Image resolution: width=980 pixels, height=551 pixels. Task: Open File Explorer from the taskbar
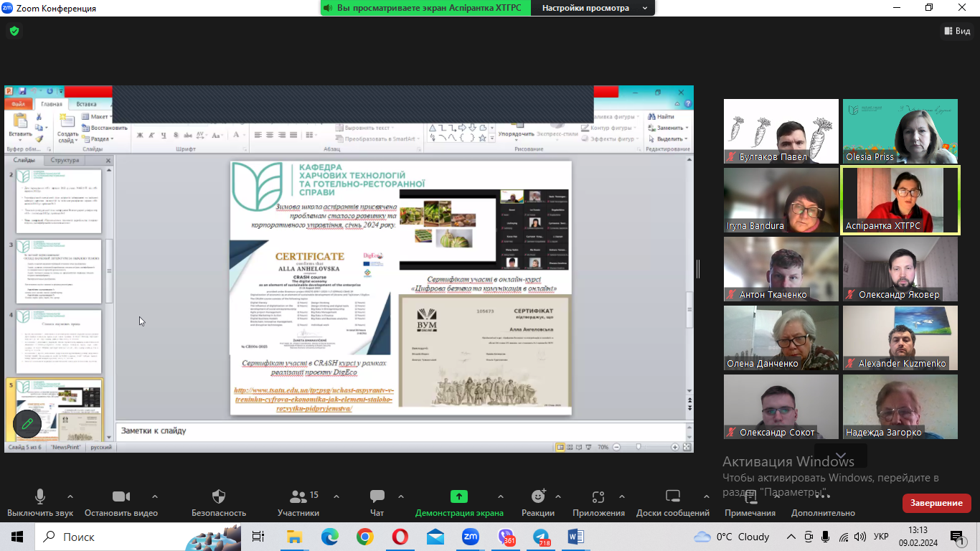click(x=295, y=537)
